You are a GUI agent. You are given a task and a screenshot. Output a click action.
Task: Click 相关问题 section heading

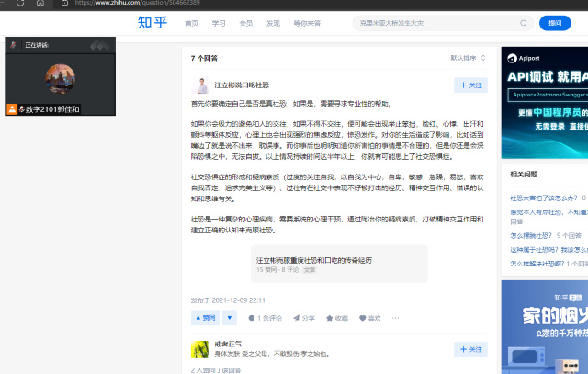click(524, 174)
